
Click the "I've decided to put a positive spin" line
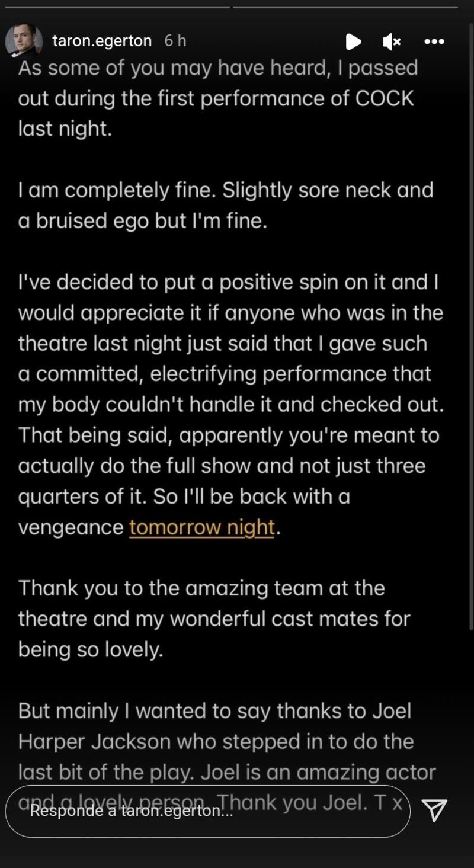228,281
